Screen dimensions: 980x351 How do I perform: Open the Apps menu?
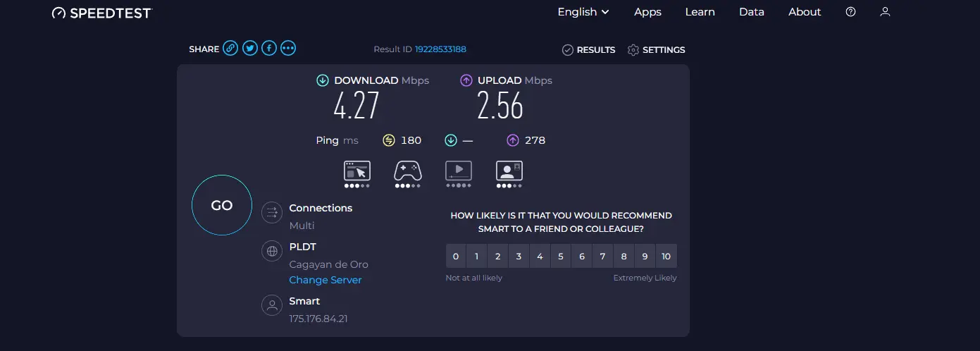point(647,12)
